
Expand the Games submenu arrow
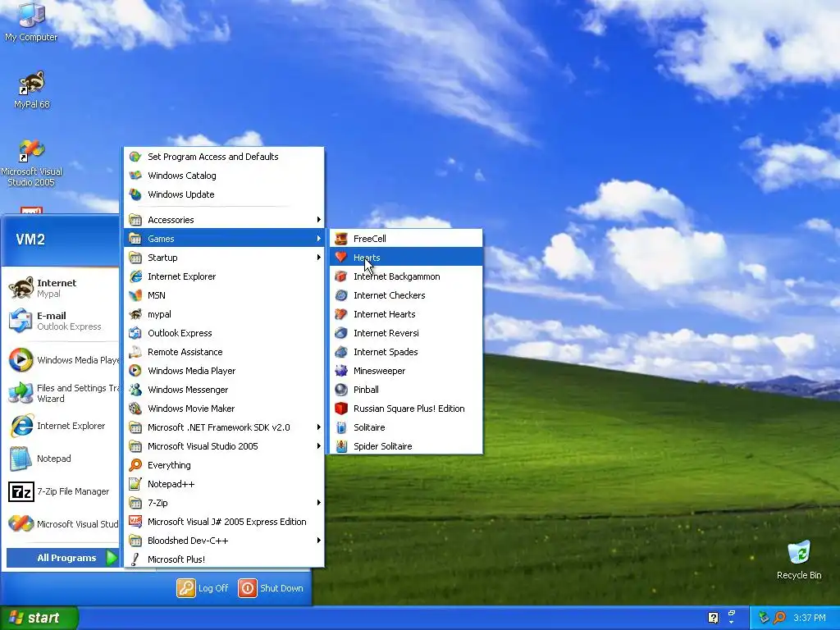pos(318,239)
